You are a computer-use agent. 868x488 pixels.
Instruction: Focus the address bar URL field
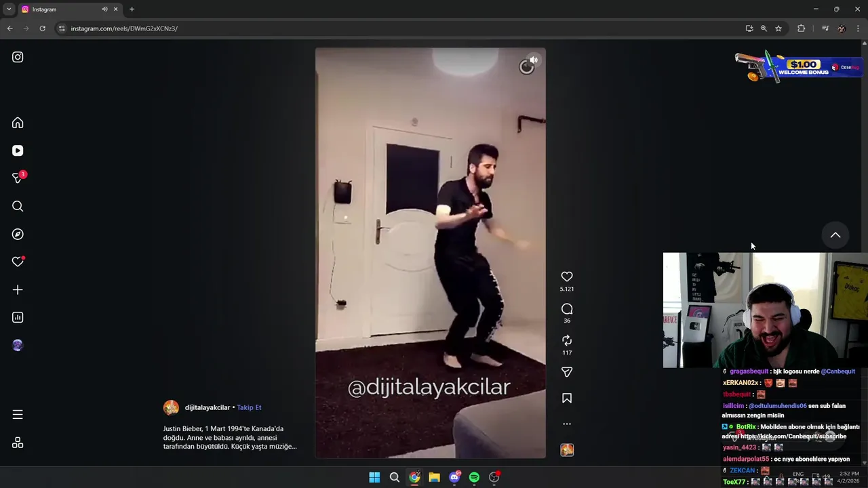(x=400, y=28)
